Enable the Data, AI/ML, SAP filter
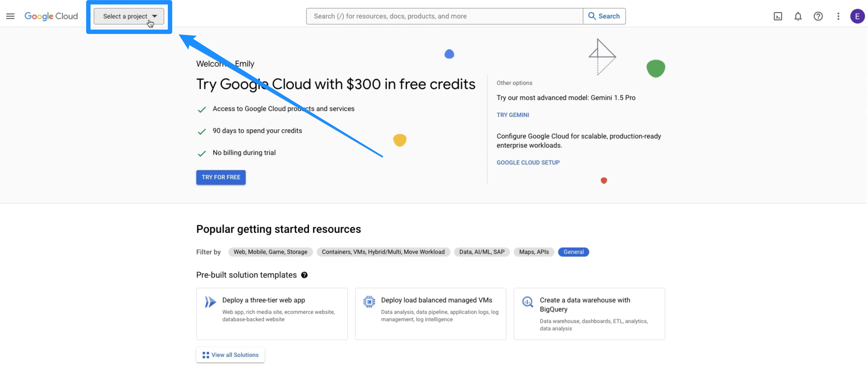Viewport: 868px width, 368px height. click(x=482, y=252)
